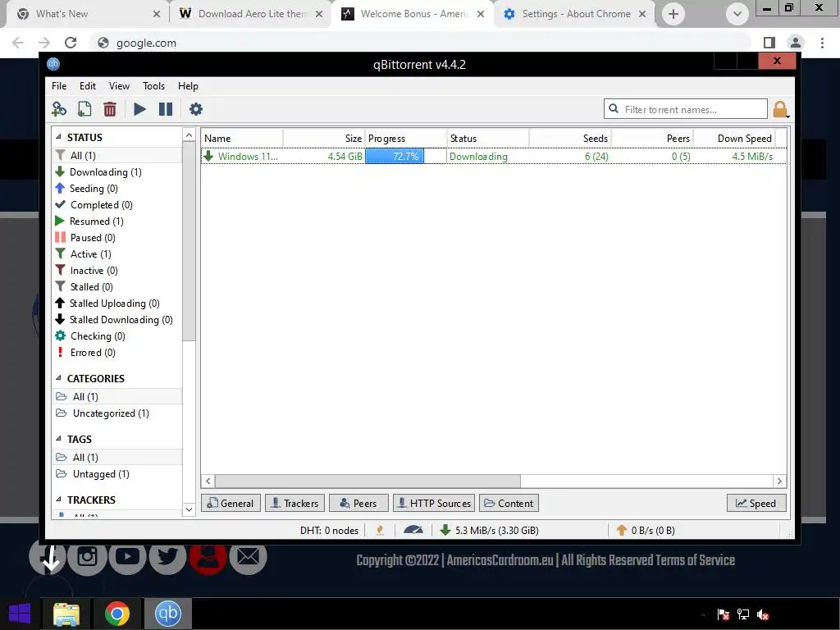Click the Add Torrent File toolbar icon
This screenshot has width=840, height=630.
tap(84, 109)
